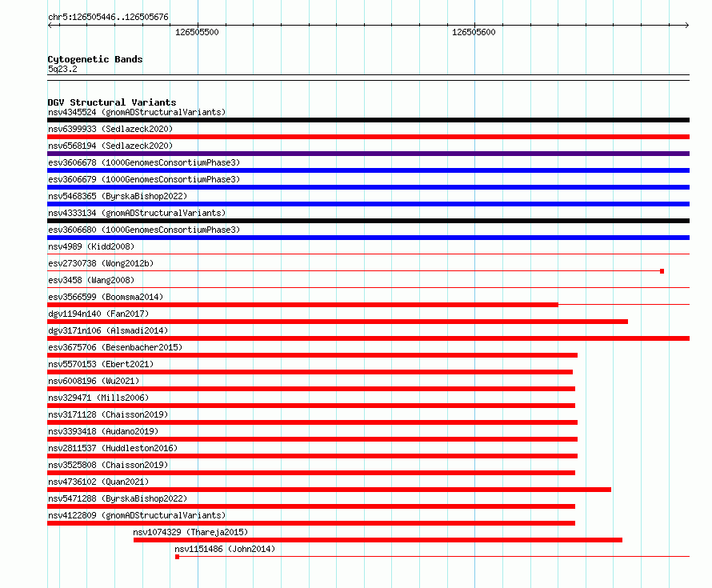The height and width of the screenshot is (588, 712).
Task: Click the black bar of nsv4333134
Action: (x=368, y=221)
